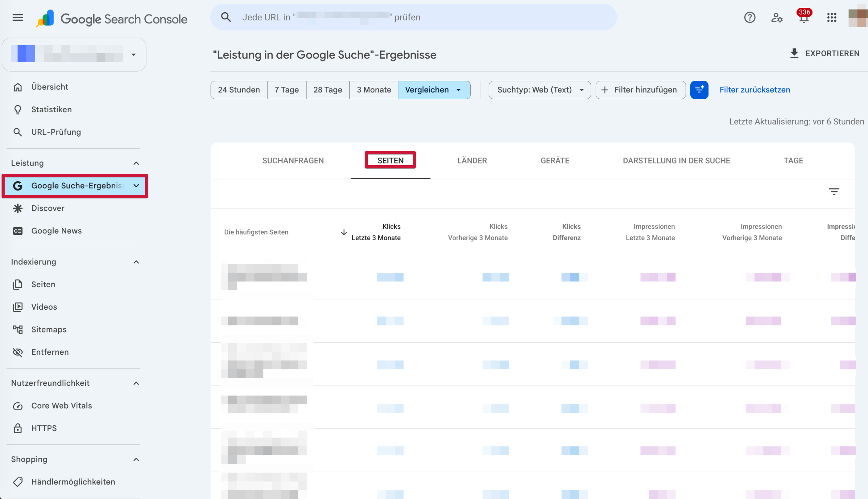Open URL-Prüfung in the sidebar
The image size is (868, 499).
click(56, 132)
